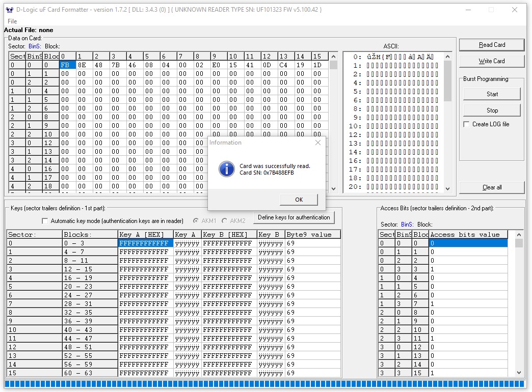Select highlighted FB cell in block 0
532x392 pixels.
tap(67, 65)
